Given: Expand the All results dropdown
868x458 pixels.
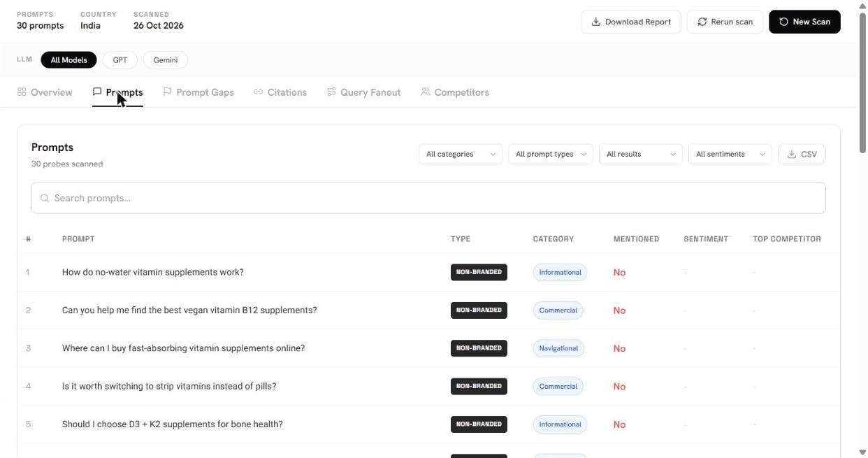Looking at the screenshot, I should click(641, 154).
